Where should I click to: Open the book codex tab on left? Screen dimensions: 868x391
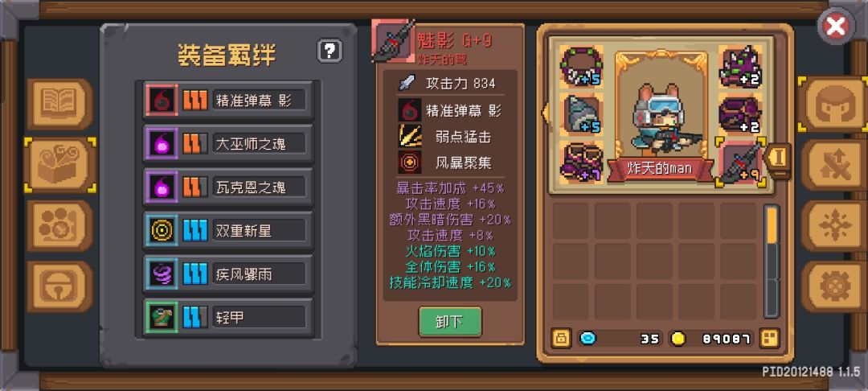click(59, 104)
